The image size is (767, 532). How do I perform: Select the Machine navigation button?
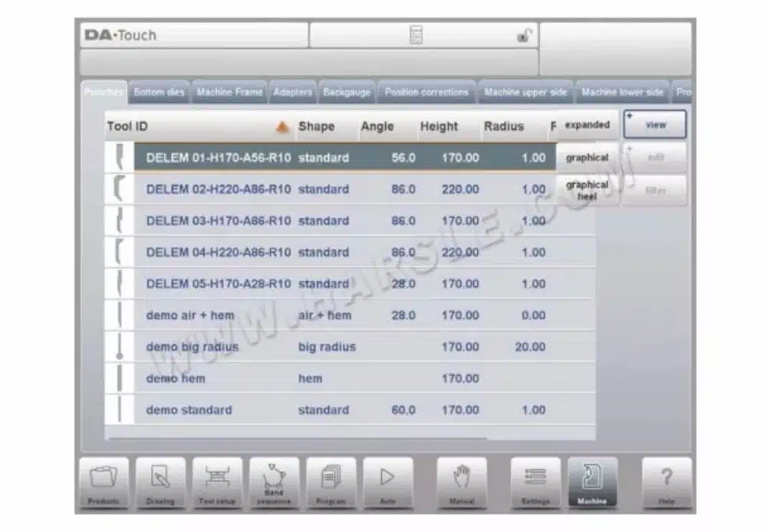(592, 483)
